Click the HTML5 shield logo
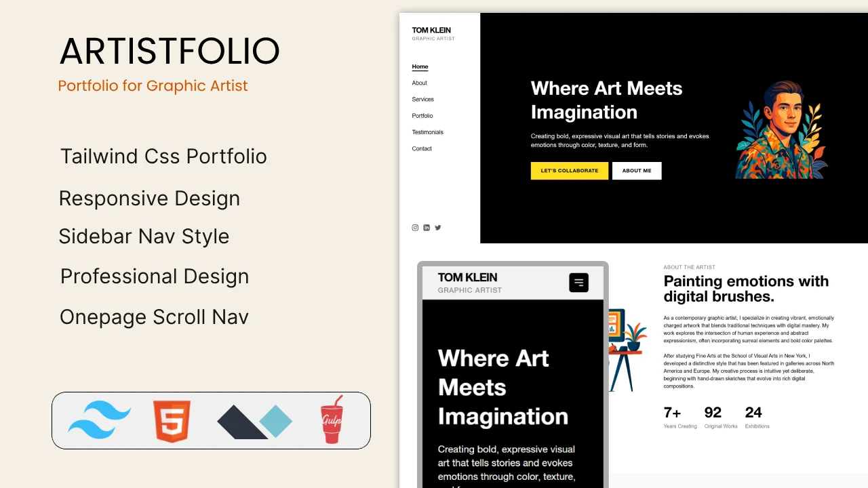 (x=172, y=421)
